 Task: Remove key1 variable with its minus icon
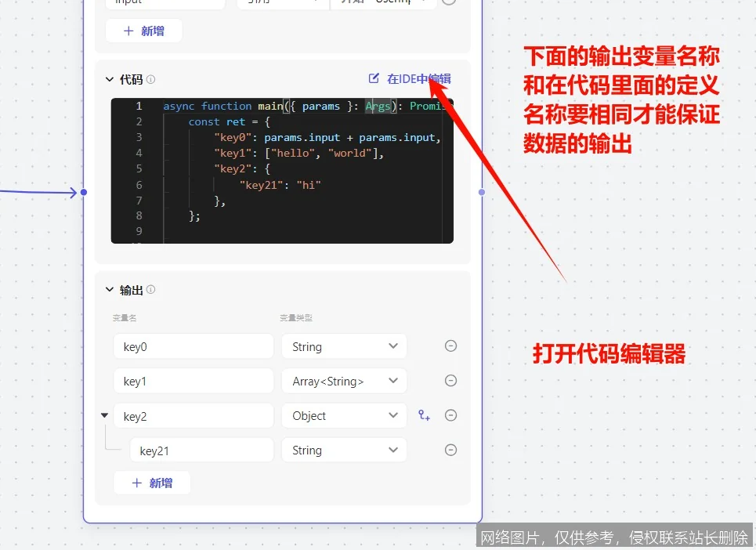pyautogui.click(x=450, y=381)
